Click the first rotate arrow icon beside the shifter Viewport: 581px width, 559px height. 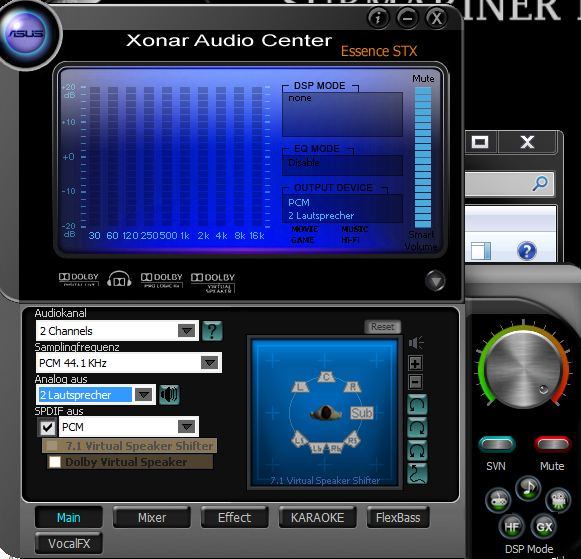tap(417, 405)
